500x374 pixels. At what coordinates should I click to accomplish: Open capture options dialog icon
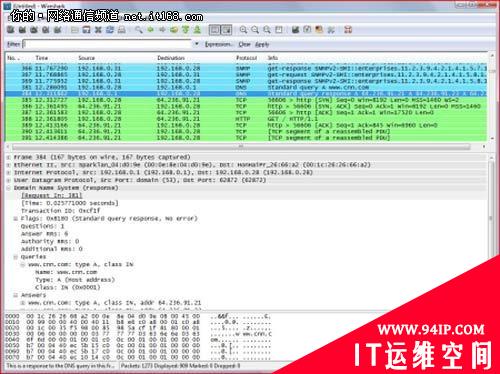(x=22, y=30)
